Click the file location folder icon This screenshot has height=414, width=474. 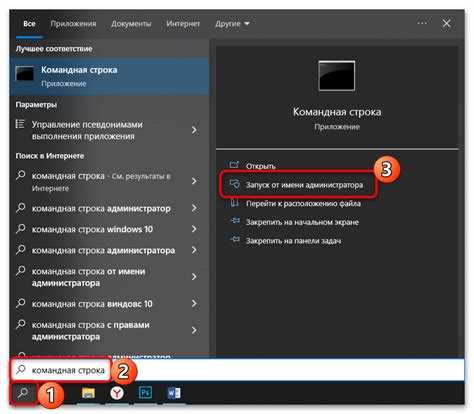pos(235,202)
